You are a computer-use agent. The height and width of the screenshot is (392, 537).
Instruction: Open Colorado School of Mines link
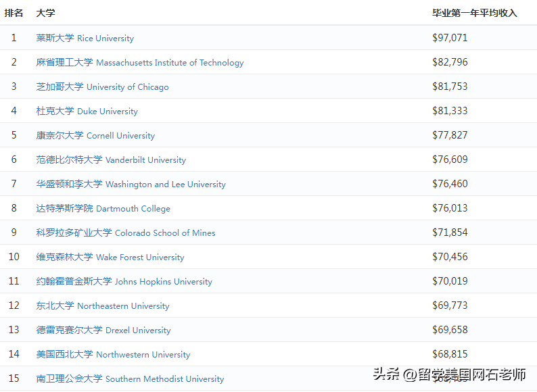tap(126, 233)
